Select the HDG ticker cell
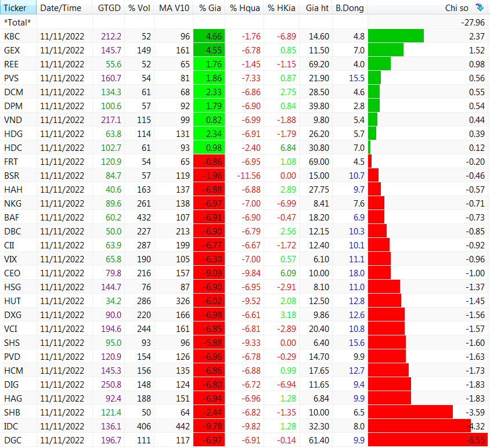 click(13, 133)
